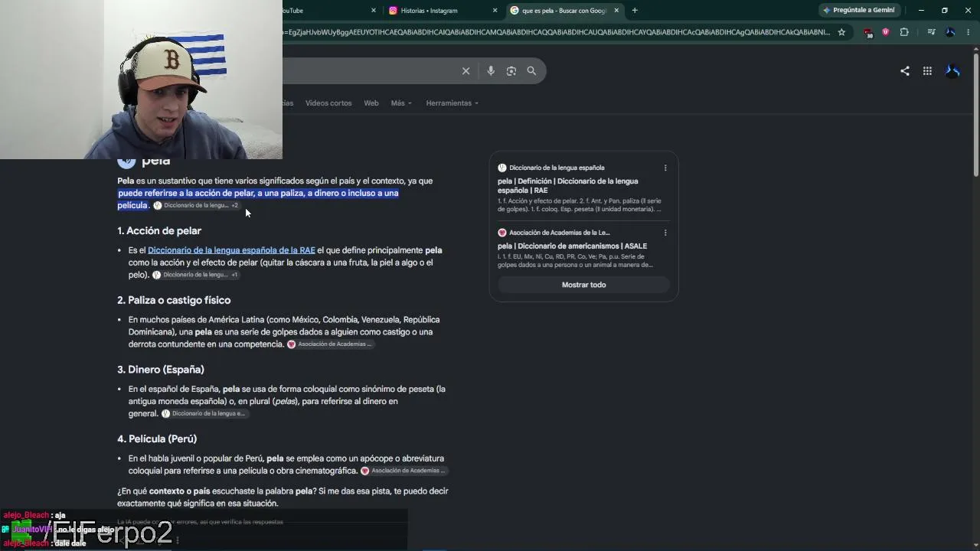
Task: Open the Videos cortos results filter
Action: pyautogui.click(x=328, y=103)
